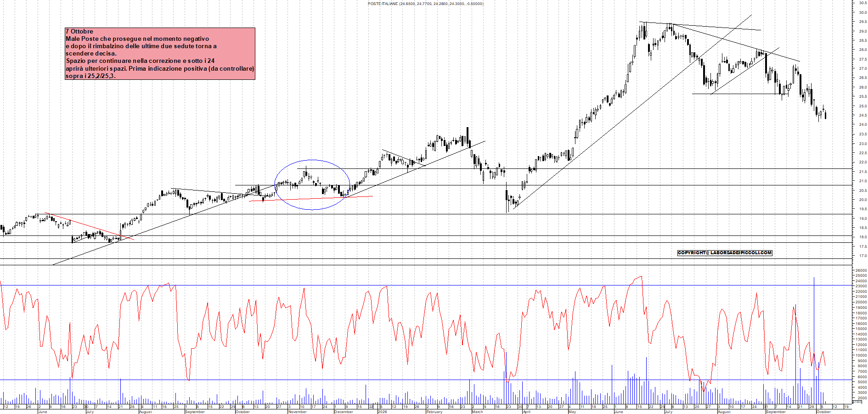Click the May label on the time axis
The width and height of the screenshot is (868, 414).
pyautogui.click(x=572, y=412)
